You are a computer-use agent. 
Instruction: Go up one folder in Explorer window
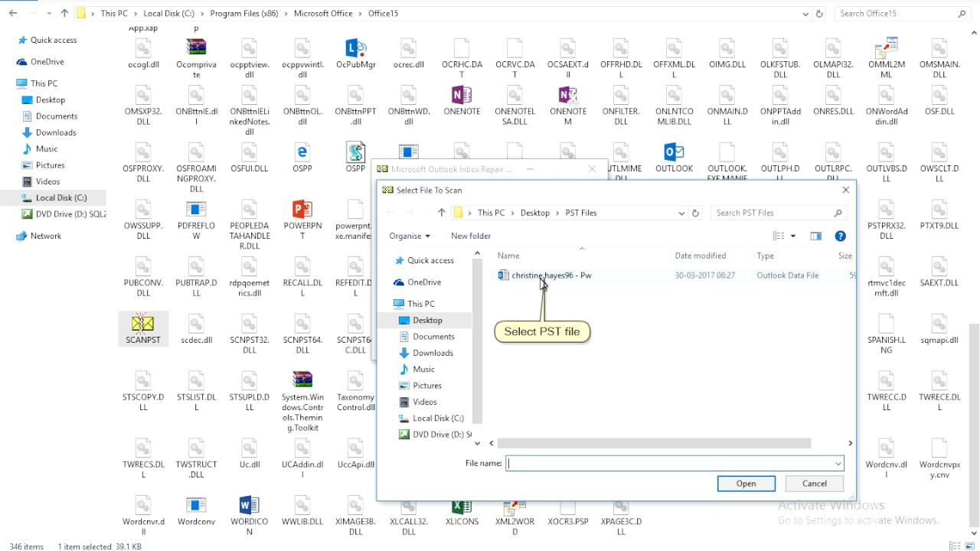click(x=64, y=13)
